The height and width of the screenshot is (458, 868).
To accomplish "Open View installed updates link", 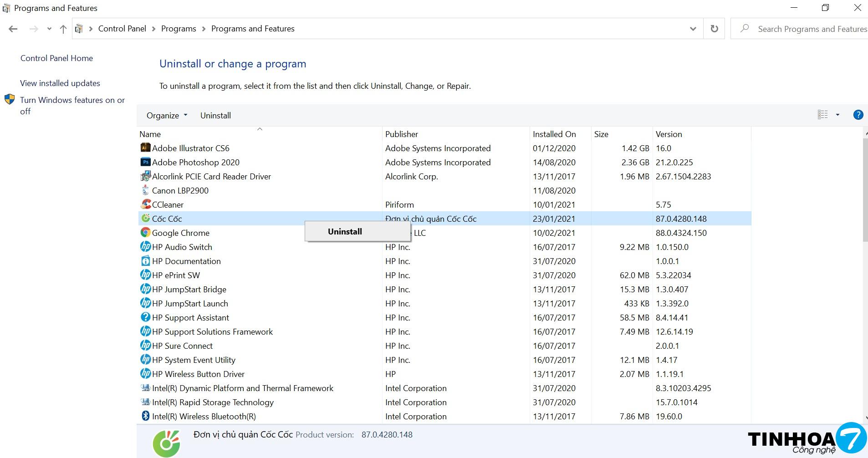I will pos(60,83).
